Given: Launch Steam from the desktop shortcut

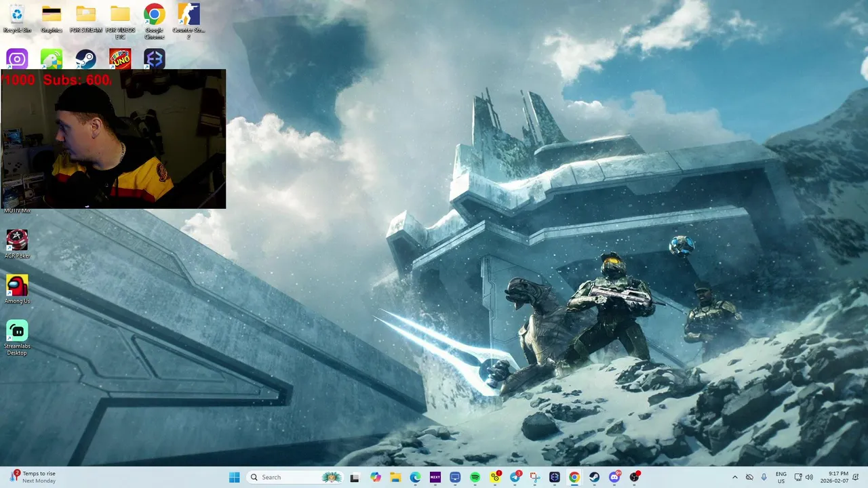Looking at the screenshot, I should (x=85, y=59).
